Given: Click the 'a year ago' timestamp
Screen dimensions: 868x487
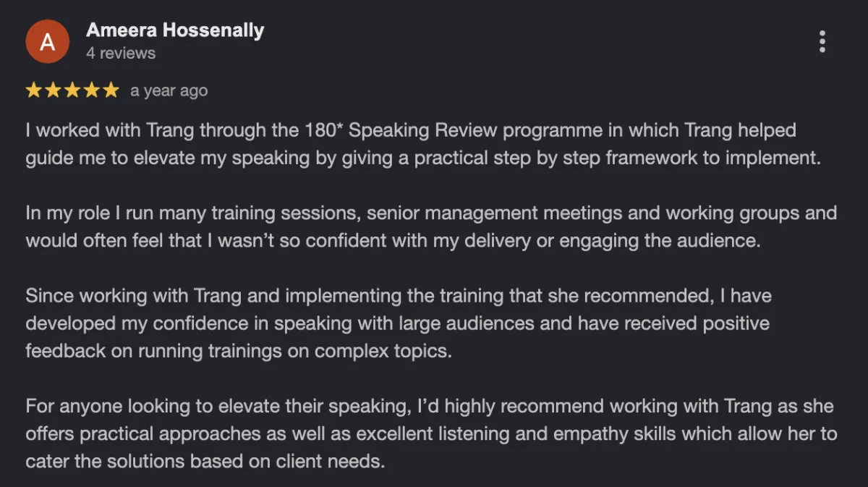Looking at the screenshot, I should pyautogui.click(x=169, y=91).
